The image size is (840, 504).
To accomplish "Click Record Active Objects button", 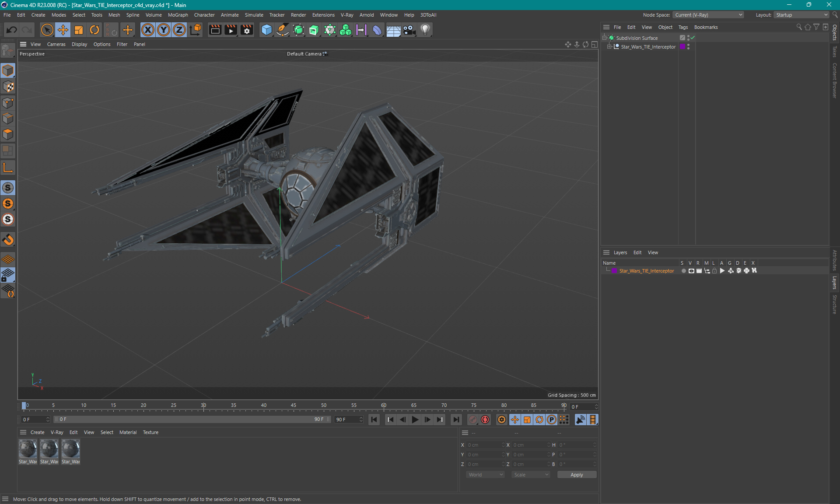I will click(x=473, y=420).
